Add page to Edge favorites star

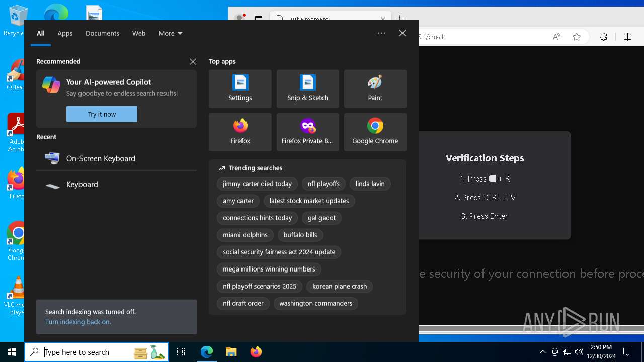577,37
